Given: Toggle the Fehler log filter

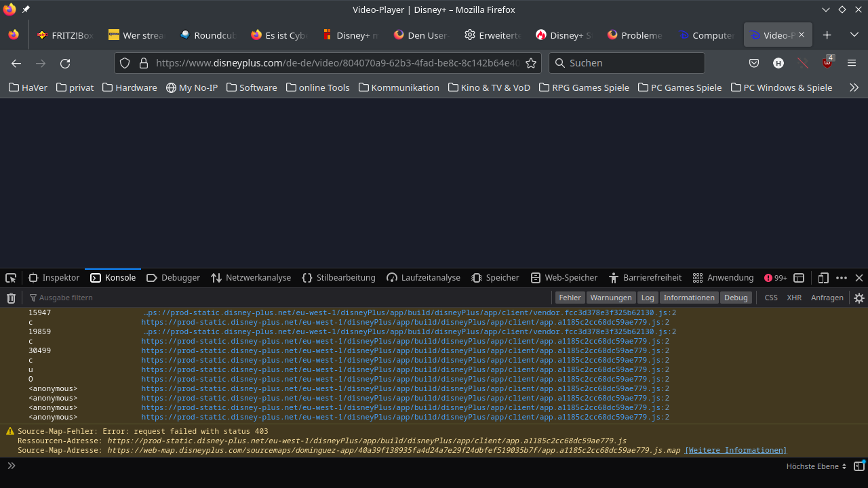Looking at the screenshot, I should (570, 298).
